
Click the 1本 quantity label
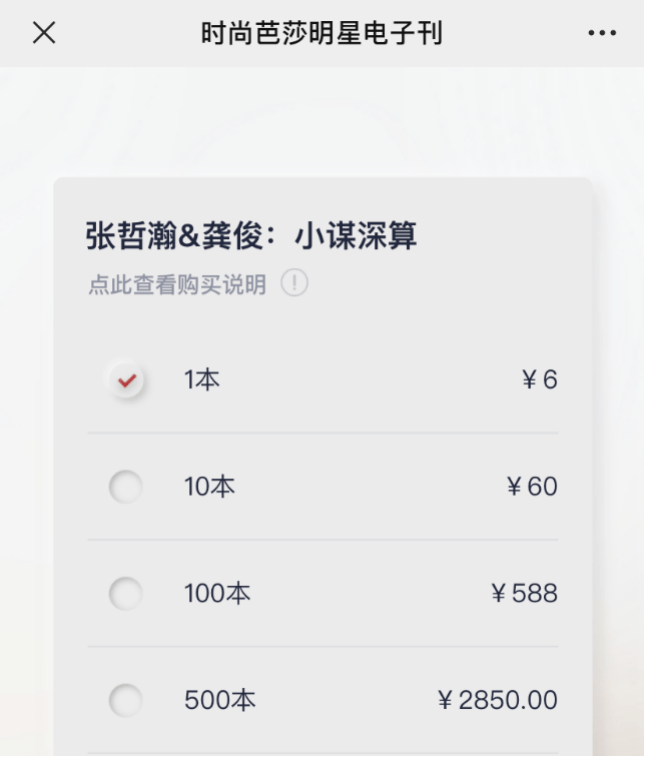pos(201,381)
